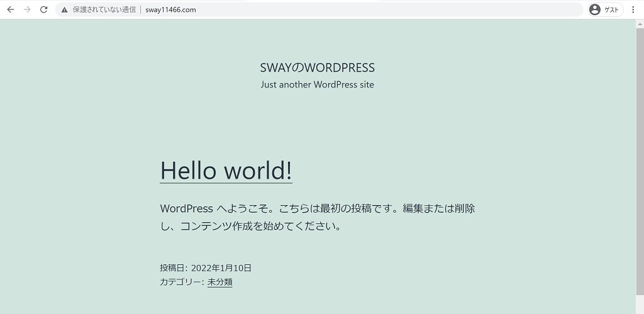Click the not-secure warning triangle icon

point(65,10)
